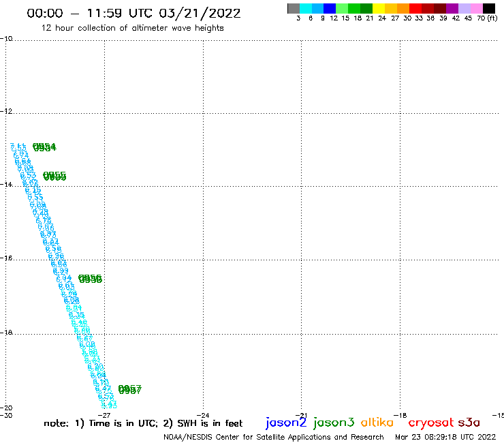Click the -30 longitude axis label
Image resolution: width=504 pixels, height=443 pixels.
pyautogui.click(x=6, y=415)
